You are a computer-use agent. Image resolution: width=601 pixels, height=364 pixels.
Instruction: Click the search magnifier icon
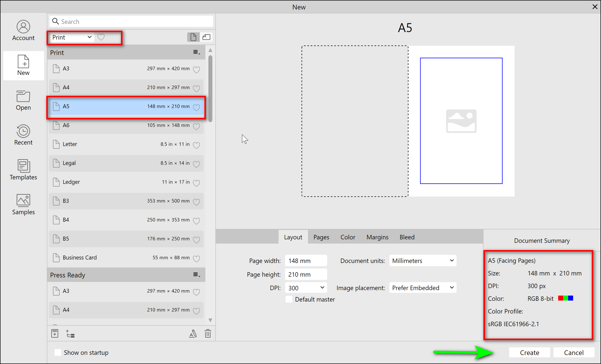tap(56, 21)
